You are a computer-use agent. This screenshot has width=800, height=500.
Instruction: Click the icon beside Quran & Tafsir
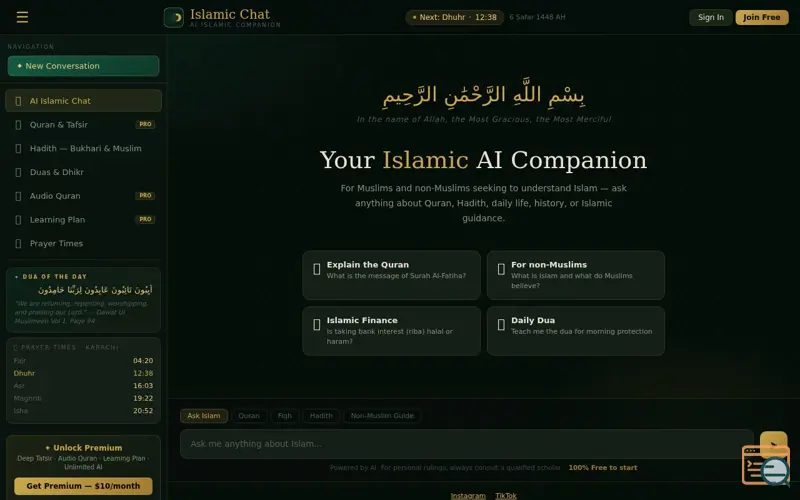18,125
